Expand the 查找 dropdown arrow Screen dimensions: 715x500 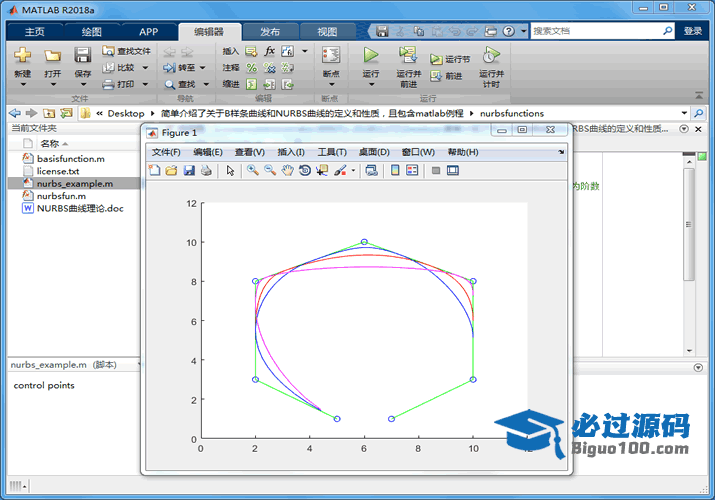point(206,84)
